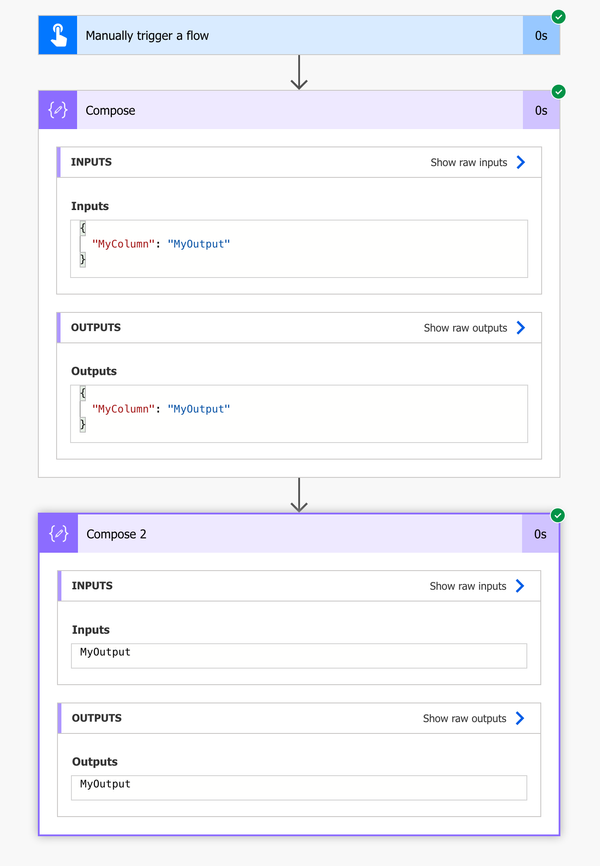
Task: Click the 0s duration badge on Compose 2
Action: 541,534
